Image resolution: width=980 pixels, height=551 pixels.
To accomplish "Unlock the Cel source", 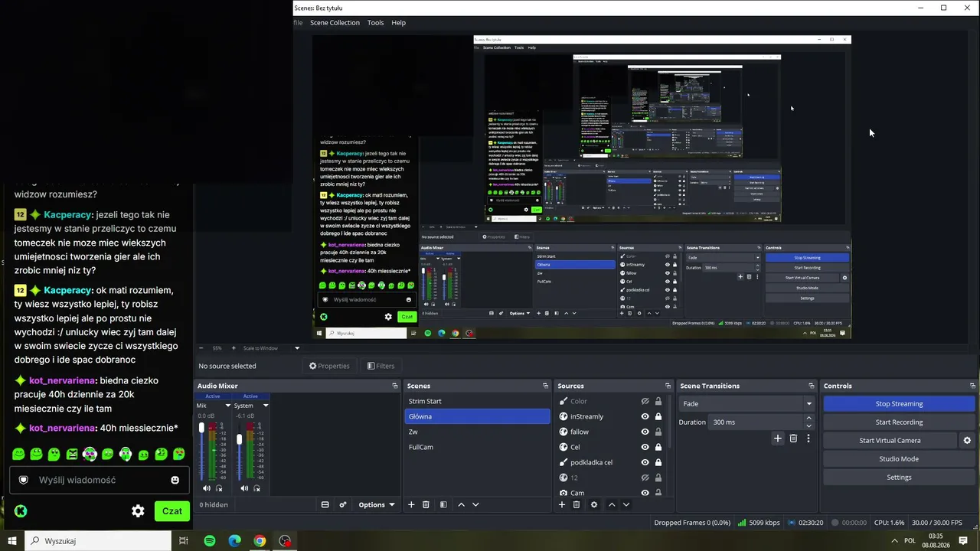I will 658,447.
